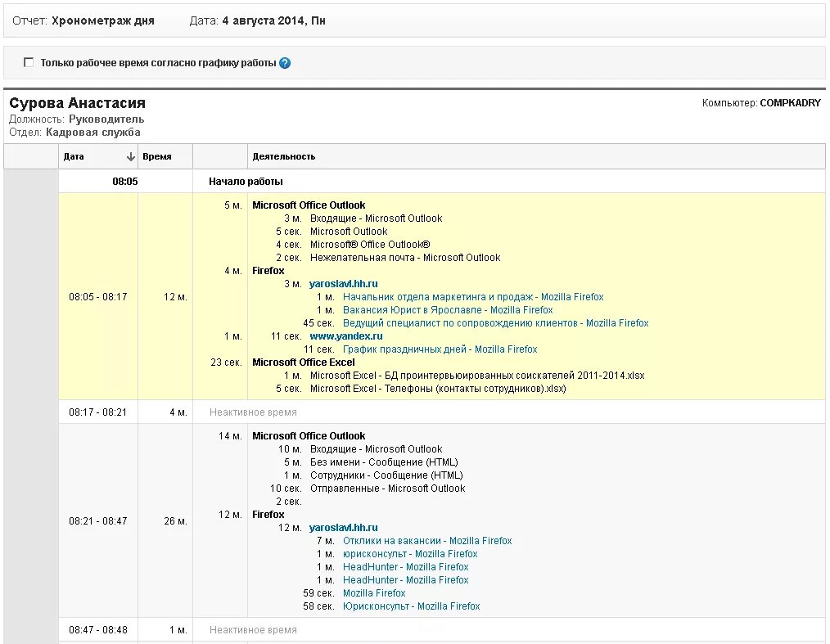The width and height of the screenshot is (830, 644).
Task: Click computer name COMPKADRY
Action: coord(792,103)
